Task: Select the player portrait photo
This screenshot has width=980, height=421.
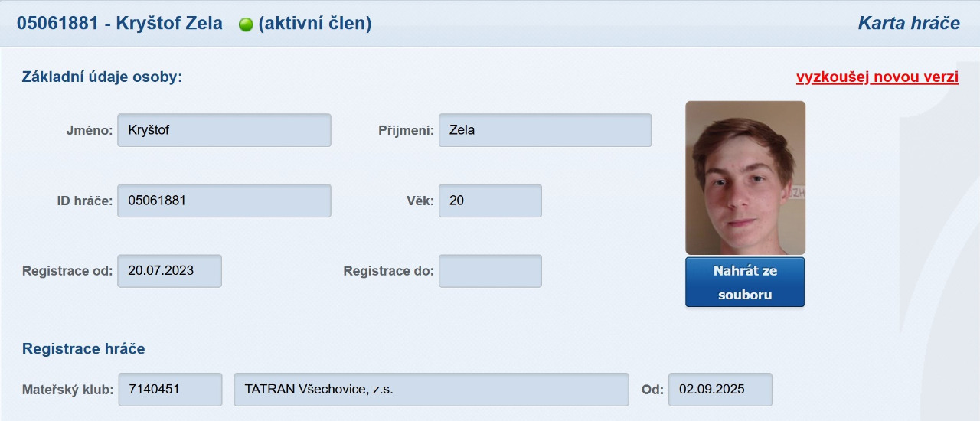Action: (745, 178)
